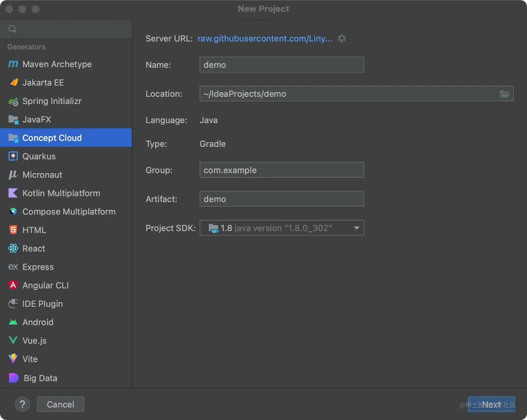Open server URL settings gear
Screen dimensions: 527x420
tap(342, 38)
